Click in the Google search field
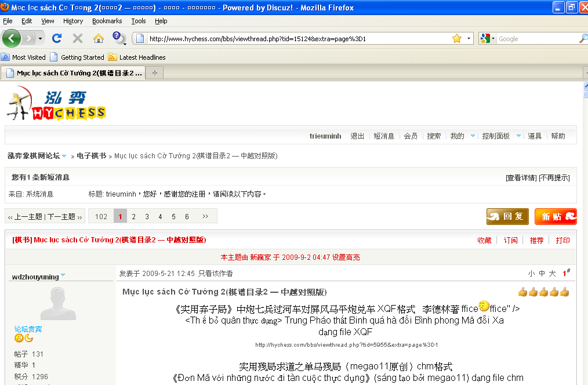The image size is (588, 385). tap(537, 39)
